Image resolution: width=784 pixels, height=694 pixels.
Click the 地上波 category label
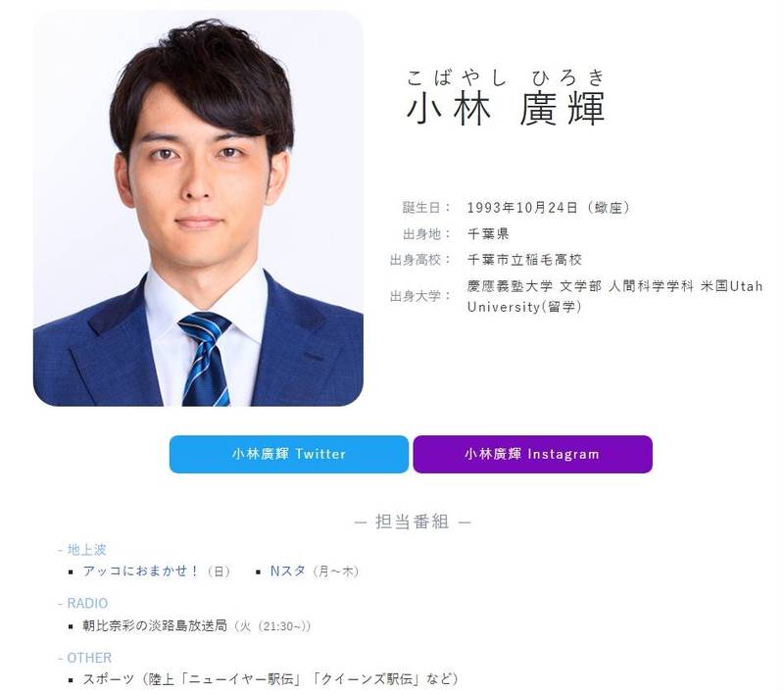coord(86,550)
